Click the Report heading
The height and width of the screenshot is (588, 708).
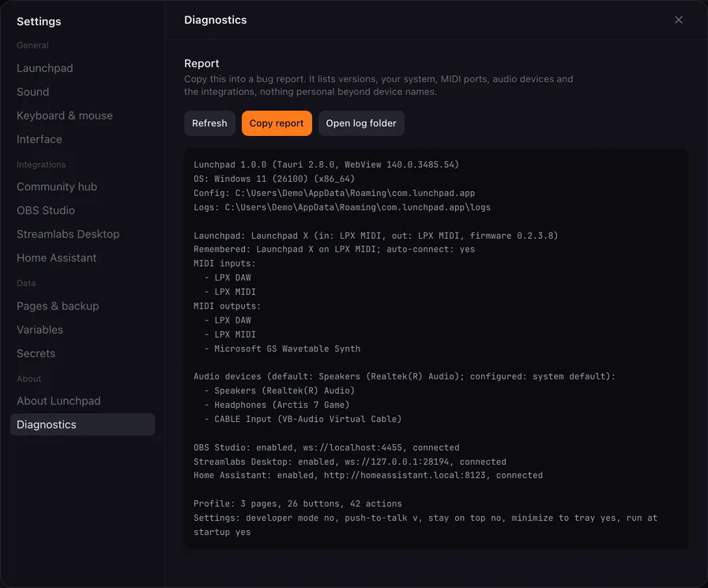click(x=201, y=63)
